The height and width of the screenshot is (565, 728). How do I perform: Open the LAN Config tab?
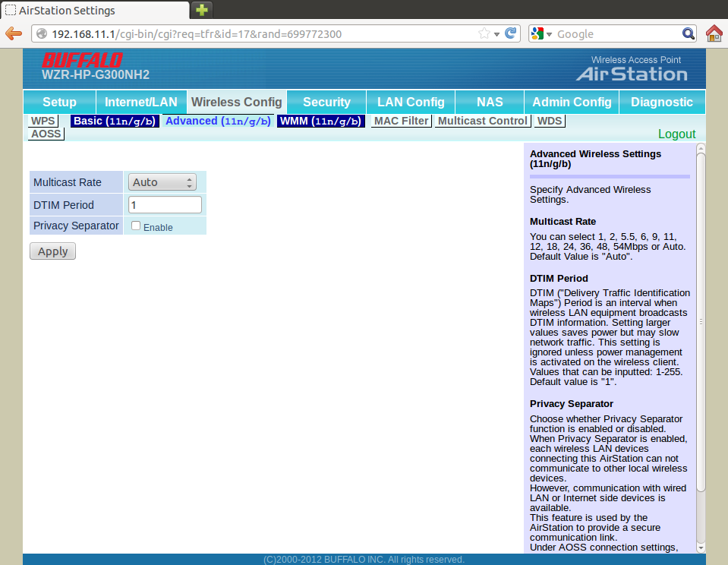click(411, 102)
